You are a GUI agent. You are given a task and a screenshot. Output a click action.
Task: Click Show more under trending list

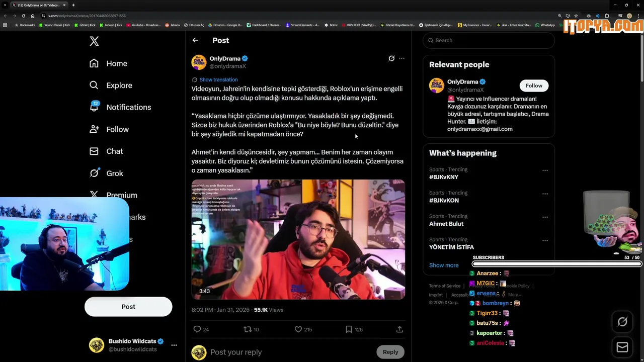[x=444, y=265]
